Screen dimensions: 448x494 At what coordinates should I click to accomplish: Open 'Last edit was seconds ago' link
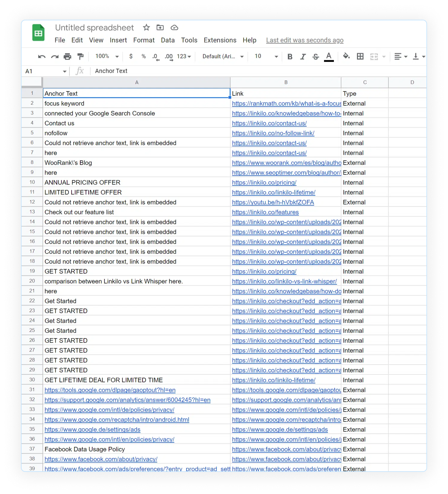pyautogui.click(x=305, y=40)
